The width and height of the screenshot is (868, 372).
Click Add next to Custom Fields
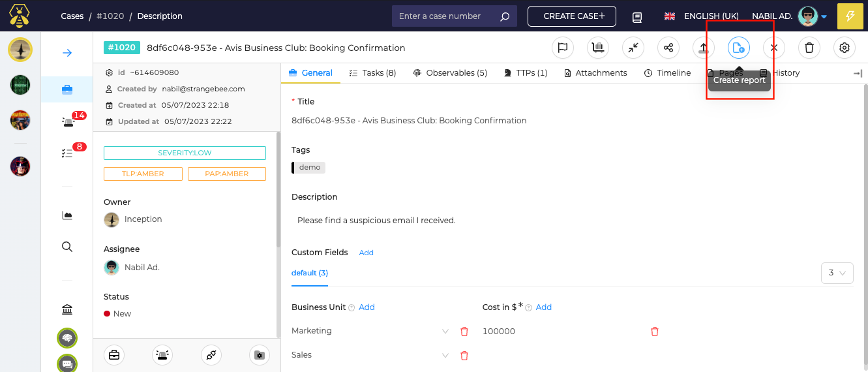click(366, 253)
